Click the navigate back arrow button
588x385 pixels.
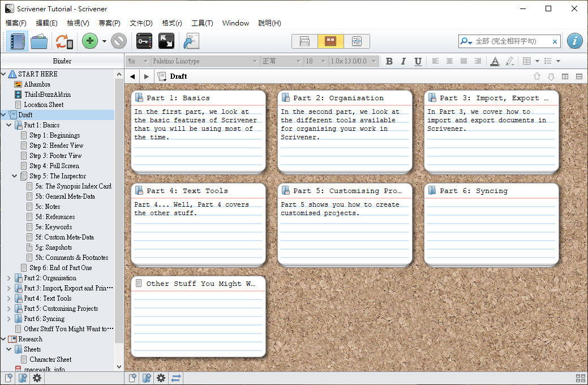[132, 76]
